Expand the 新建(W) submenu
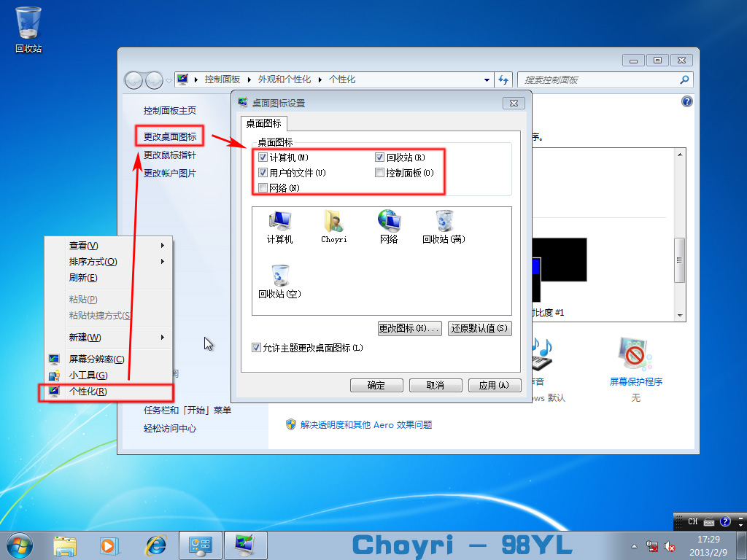Screen dimensions: 747x560 coord(162,337)
